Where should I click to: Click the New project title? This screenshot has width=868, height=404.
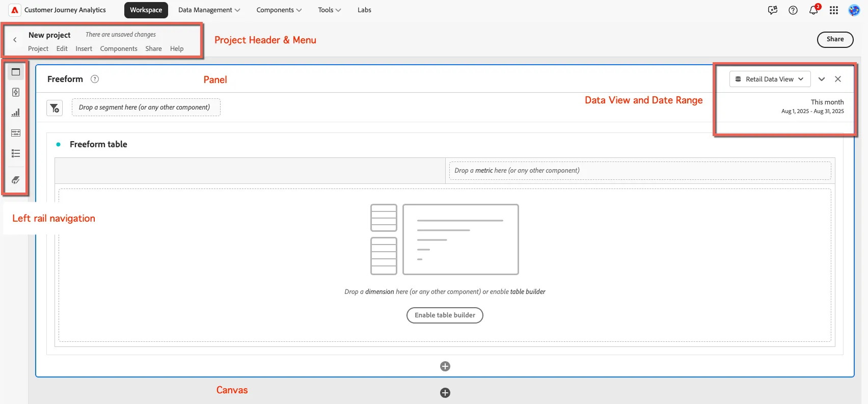pos(49,35)
